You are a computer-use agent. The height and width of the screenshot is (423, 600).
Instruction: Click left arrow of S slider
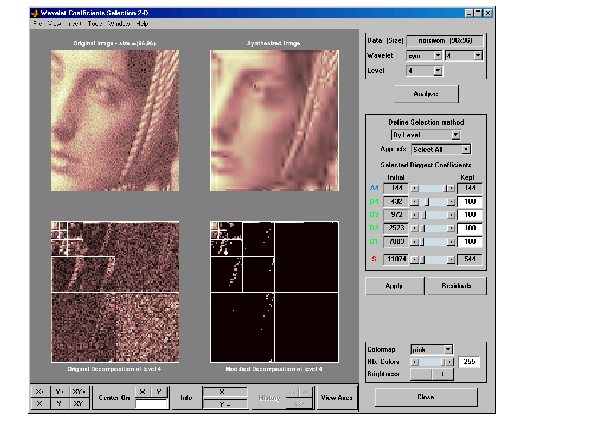(415, 260)
